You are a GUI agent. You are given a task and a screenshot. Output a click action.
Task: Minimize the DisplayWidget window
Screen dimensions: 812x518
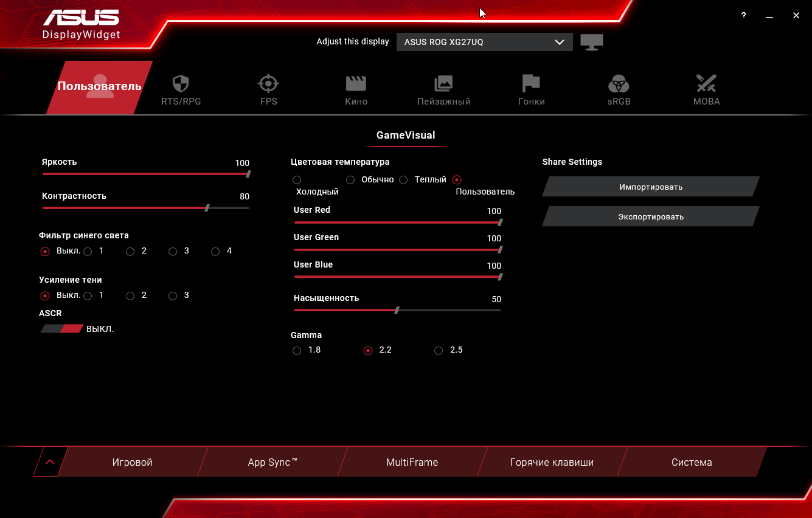tap(769, 16)
